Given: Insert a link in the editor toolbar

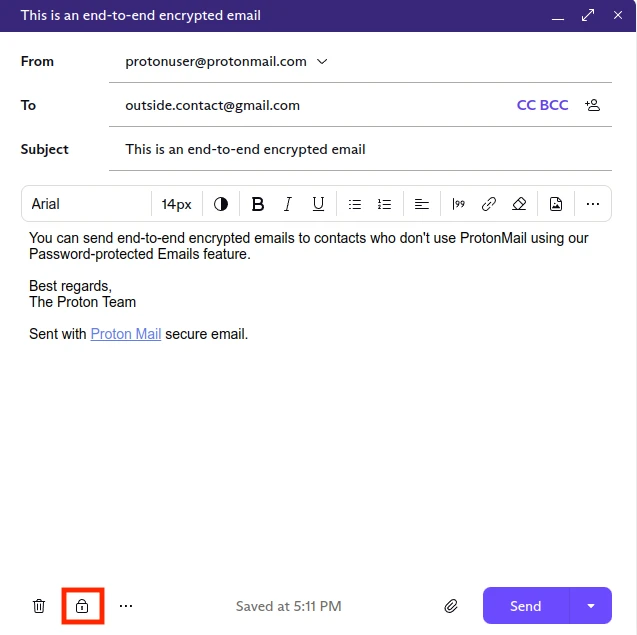Looking at the screenshot, I should tap(489, 204).
